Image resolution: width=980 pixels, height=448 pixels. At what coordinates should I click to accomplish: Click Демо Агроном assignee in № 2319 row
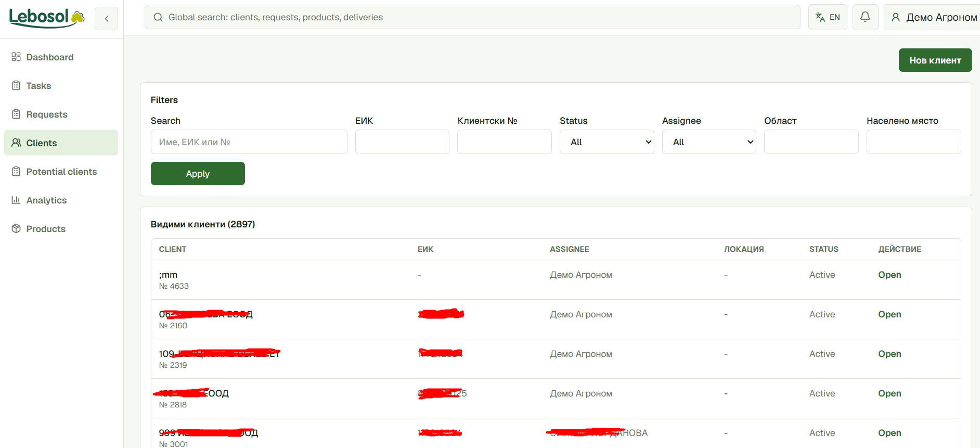coord(581,354)
